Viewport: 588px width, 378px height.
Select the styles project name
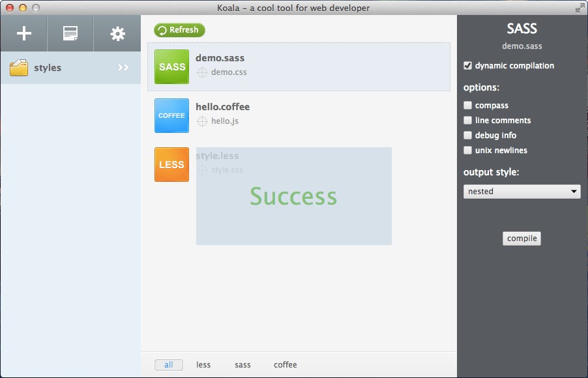48,68
